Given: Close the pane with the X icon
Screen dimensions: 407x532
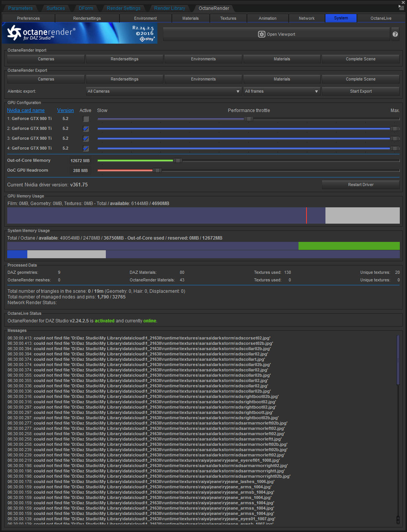Looking at the screenshot, I should 403,3.
